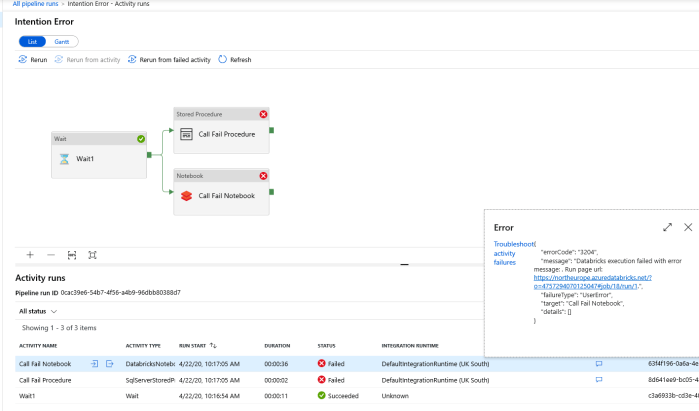Open the Databricks run page URL

[592, 282]
